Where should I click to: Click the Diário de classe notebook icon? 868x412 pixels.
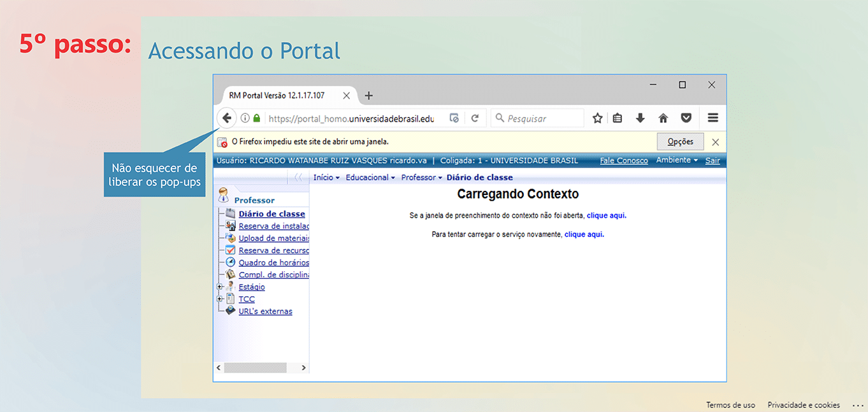(x=231, y=214)
